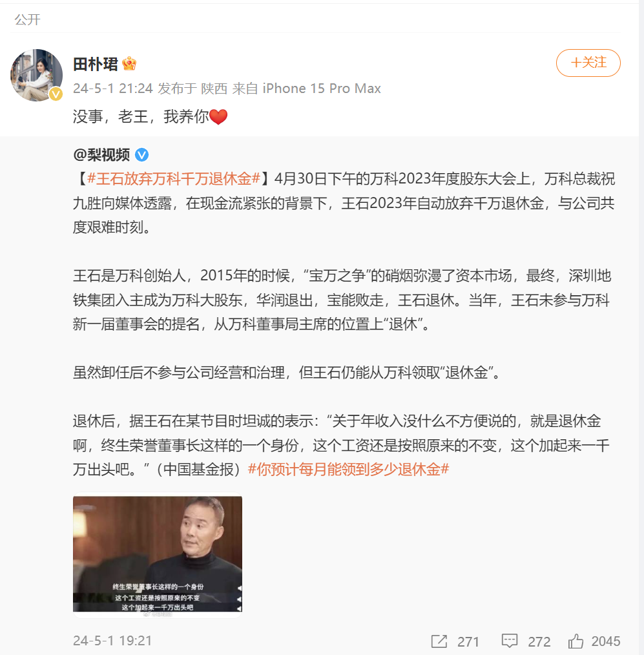Viewport: 644px width, 655px height.
Task: Click the repost icon with count 271
Action: coord(439,641)
